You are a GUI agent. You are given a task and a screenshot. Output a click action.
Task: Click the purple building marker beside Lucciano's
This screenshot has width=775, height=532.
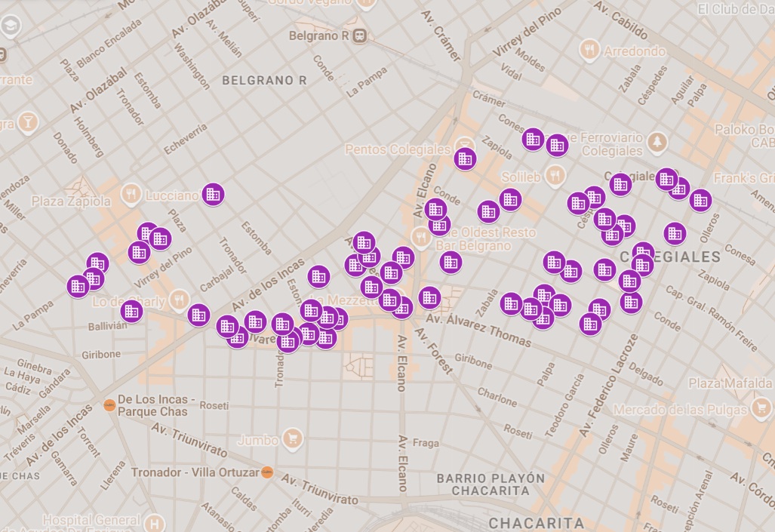pos(213,194)
